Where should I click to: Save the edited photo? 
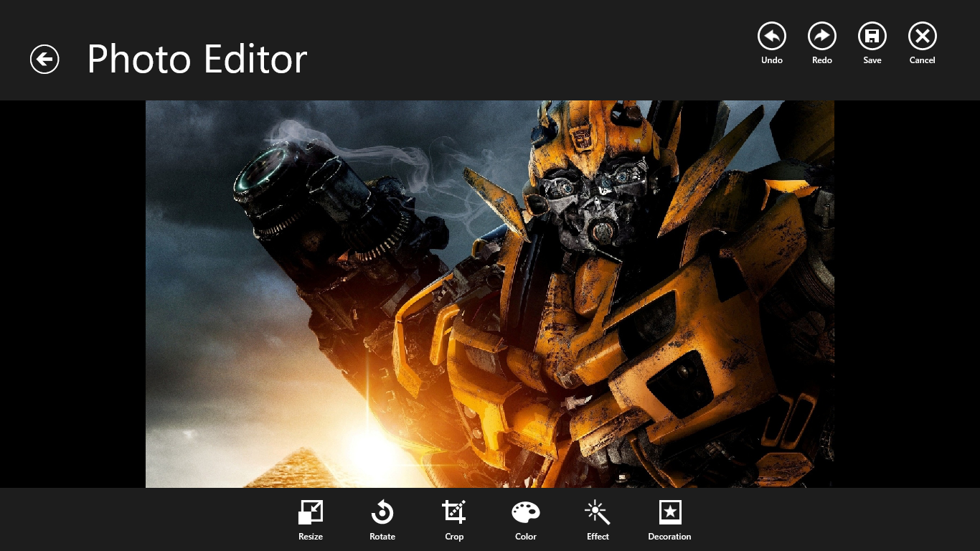click(872, 36)
